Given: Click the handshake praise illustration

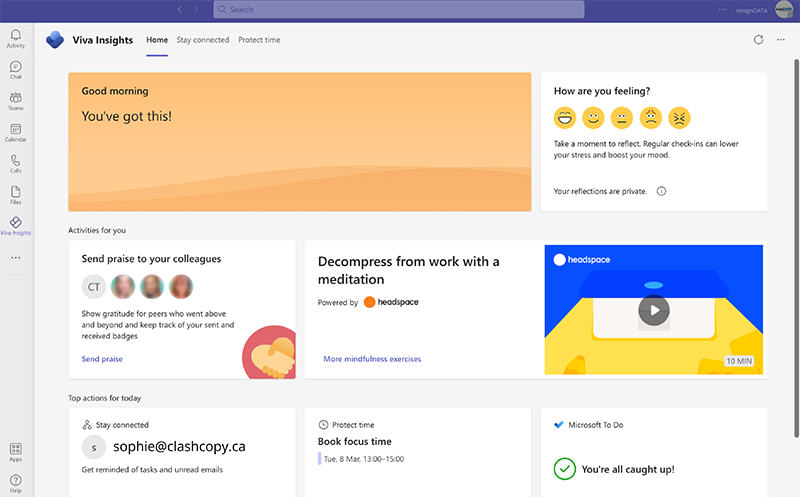Looking at the screenshot, I should point(269,352).
